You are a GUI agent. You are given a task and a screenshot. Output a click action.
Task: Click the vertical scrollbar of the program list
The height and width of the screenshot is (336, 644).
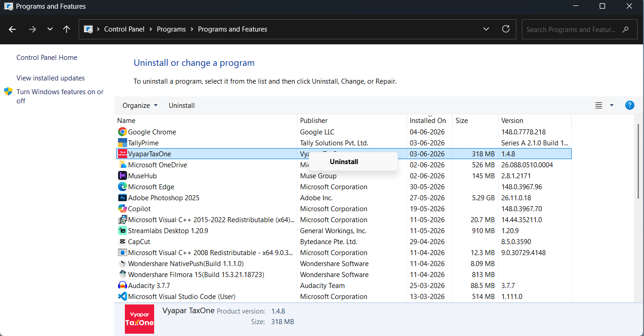638,161
